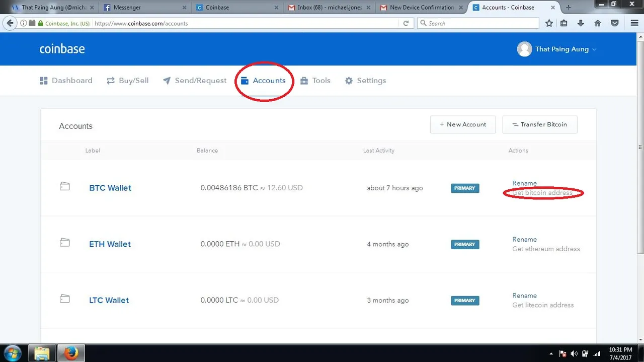Click the network signal tray icon
This screenshot has height=362, width=644.
(597, 353)
